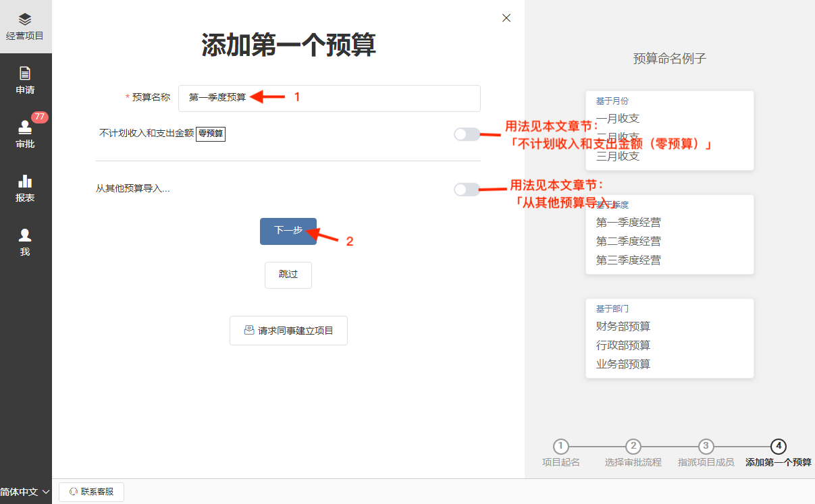Pick the 财务部预算 example name
This screenshot has width=815, height=504.
623,327
